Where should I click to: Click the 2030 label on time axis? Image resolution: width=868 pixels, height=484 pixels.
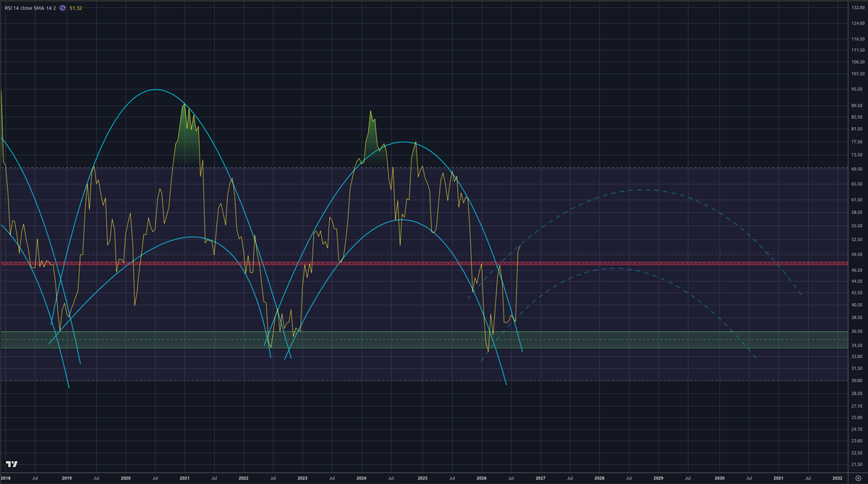click(718, 478)
